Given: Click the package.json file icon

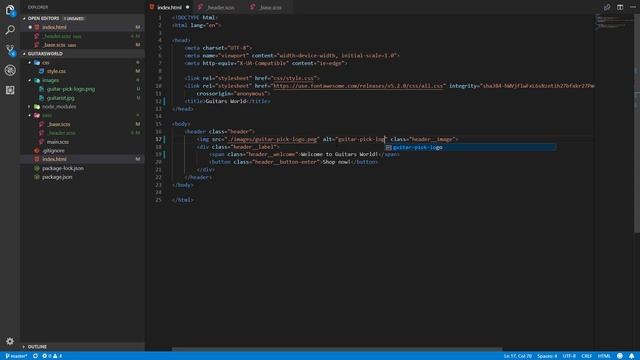Looking at the screenshot, I should [x=37, y=177].
